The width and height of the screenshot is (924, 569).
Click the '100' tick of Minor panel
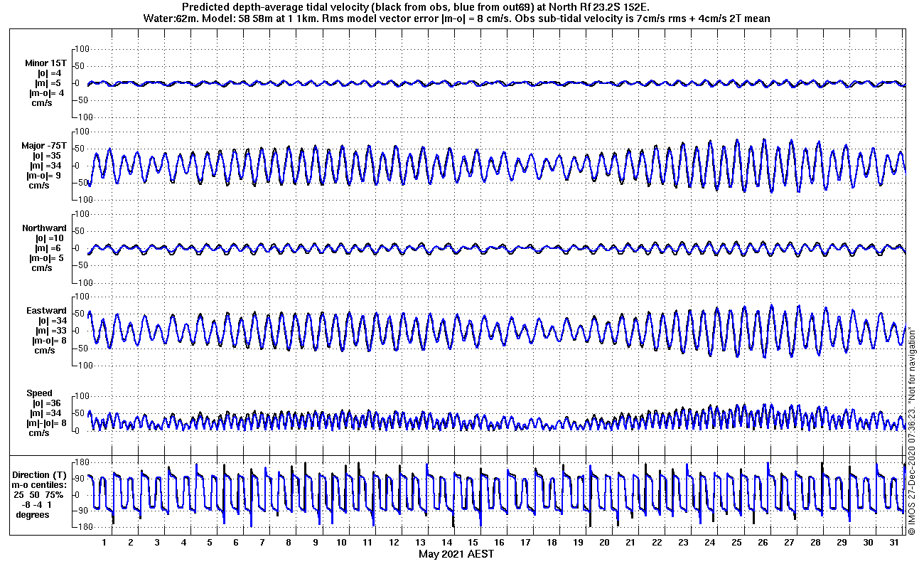click(x=81, y=49)
